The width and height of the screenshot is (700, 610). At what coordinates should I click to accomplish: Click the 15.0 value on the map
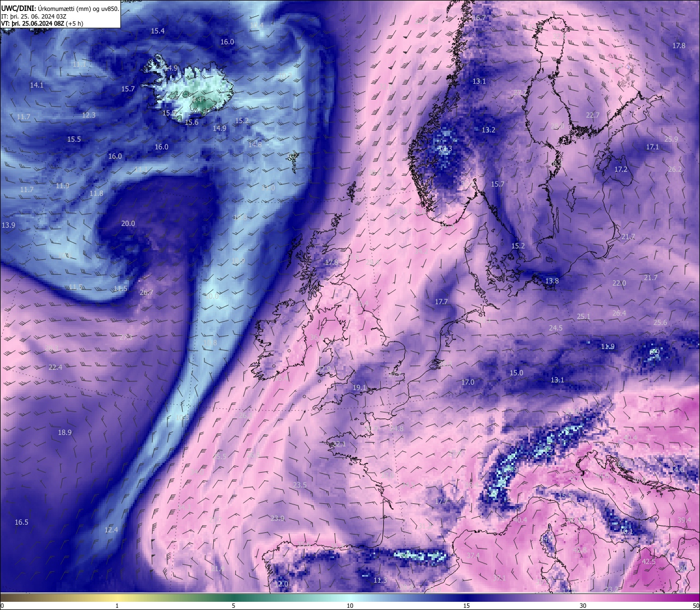point(516,373)
